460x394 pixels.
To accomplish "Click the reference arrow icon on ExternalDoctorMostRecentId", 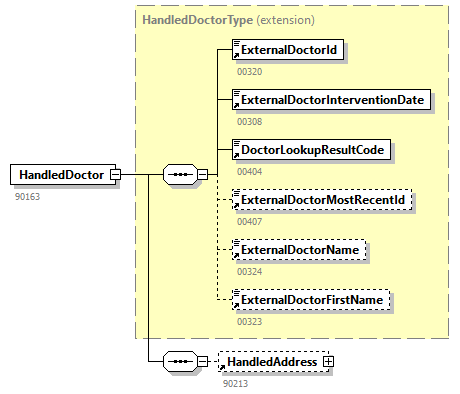I will [x=236, y=205].
